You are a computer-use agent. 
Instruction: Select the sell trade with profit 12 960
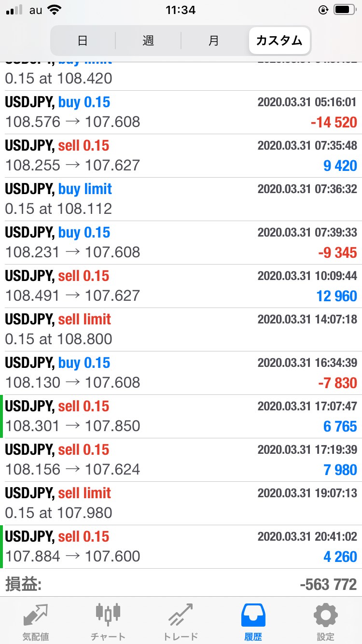click(181, 286)
